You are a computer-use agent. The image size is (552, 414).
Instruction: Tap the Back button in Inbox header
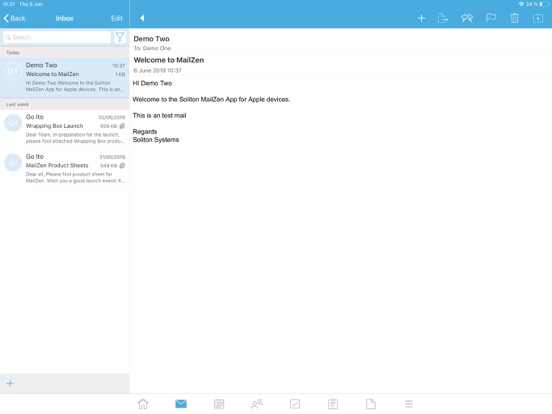pyautogui.click(x=14, y=18)
